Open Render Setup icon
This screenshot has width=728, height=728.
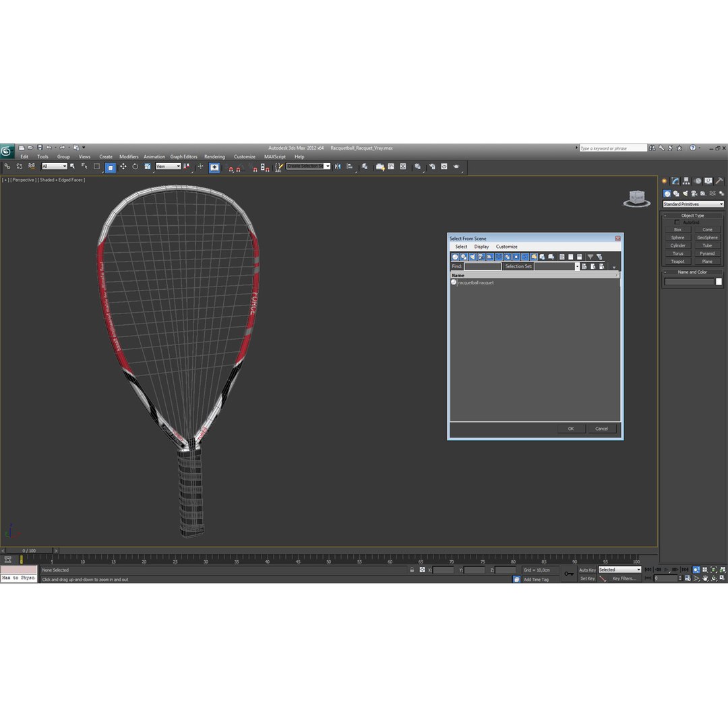pyautogui.click(x=432, y=166)
